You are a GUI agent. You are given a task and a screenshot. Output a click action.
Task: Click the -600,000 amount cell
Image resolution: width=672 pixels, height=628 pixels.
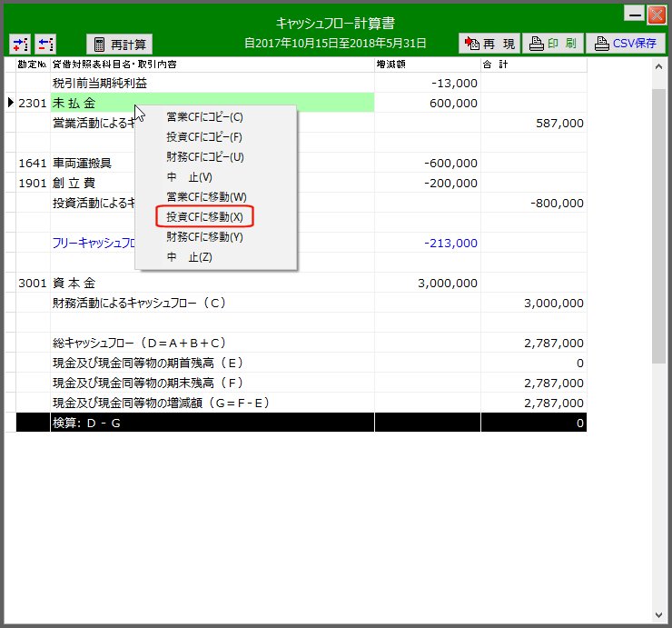428,163
